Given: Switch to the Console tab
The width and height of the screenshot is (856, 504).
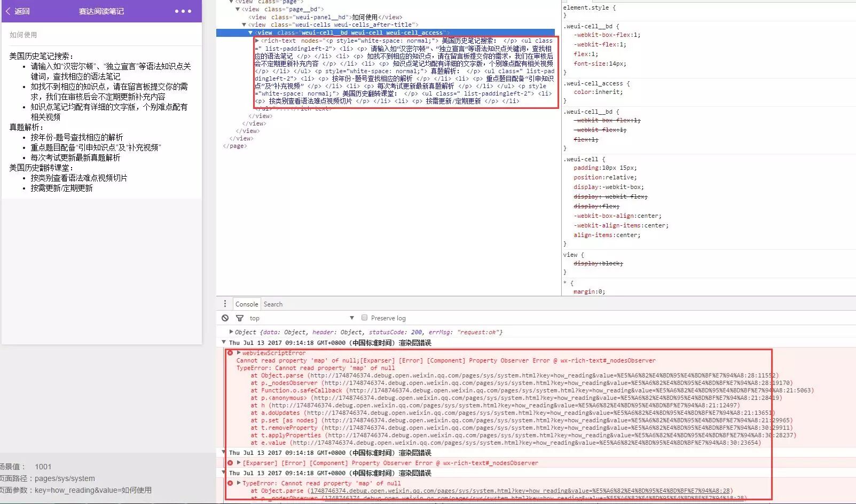Looking at the screenshot, I should [x=247, y=304].
